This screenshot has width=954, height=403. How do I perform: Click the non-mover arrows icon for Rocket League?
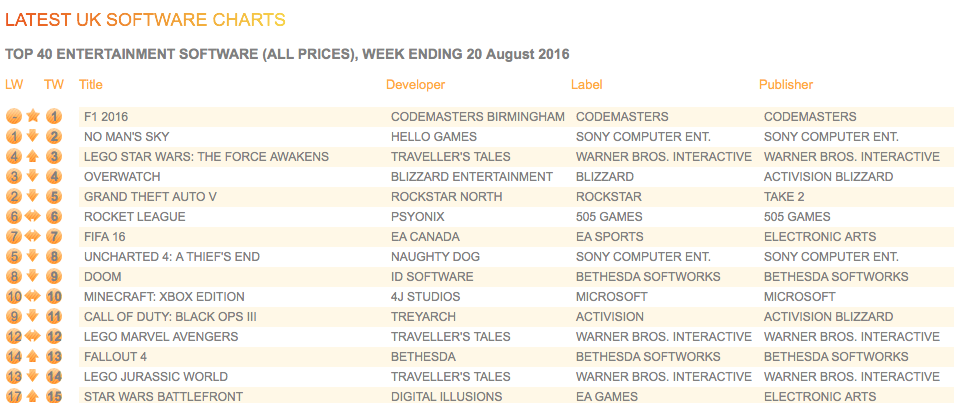[33, 217]
